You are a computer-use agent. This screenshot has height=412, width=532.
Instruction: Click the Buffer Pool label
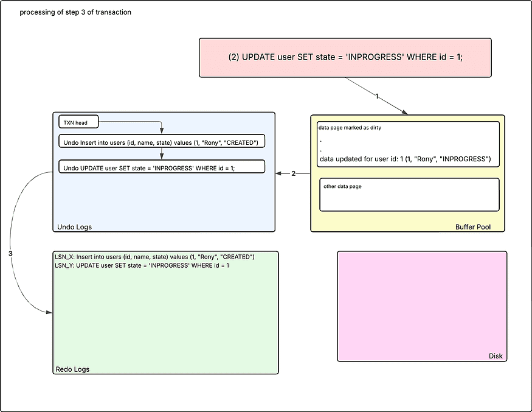click(472, 227)
